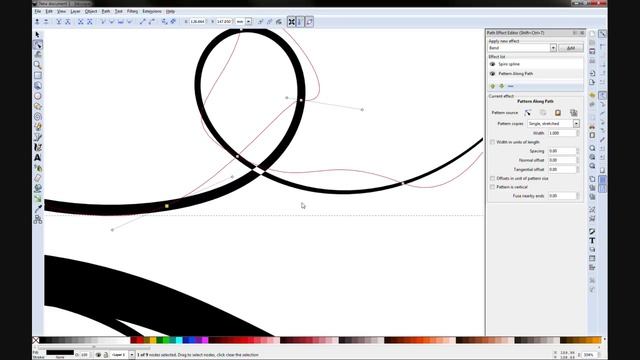640x360 pixels.
Task: Move effect up with green arrow
Action: (x=492, y=86)
